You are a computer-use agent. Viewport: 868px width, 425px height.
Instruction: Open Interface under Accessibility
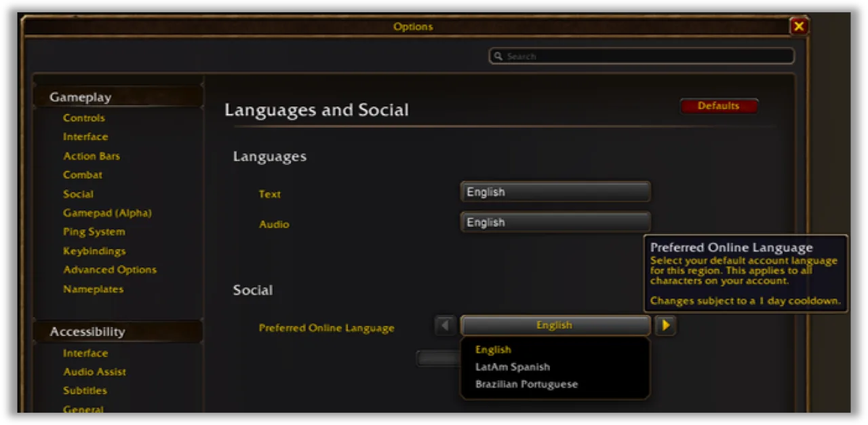[x=85, y=353]
